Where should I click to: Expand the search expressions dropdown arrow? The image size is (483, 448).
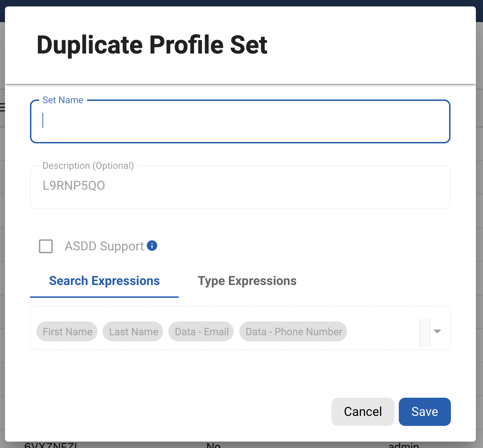[x=437, y=331]
